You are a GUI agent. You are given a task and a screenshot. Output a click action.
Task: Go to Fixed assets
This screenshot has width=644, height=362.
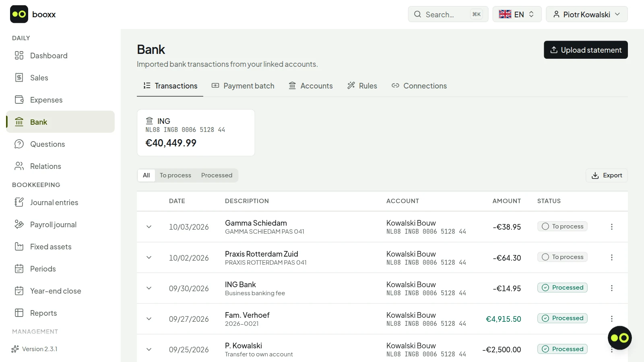tap(60, 247)
